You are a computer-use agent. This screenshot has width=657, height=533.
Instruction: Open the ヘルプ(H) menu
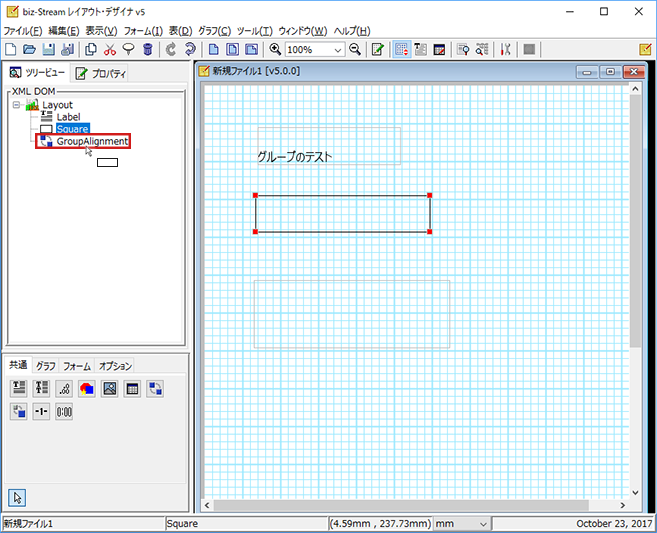tap(352, 31)
